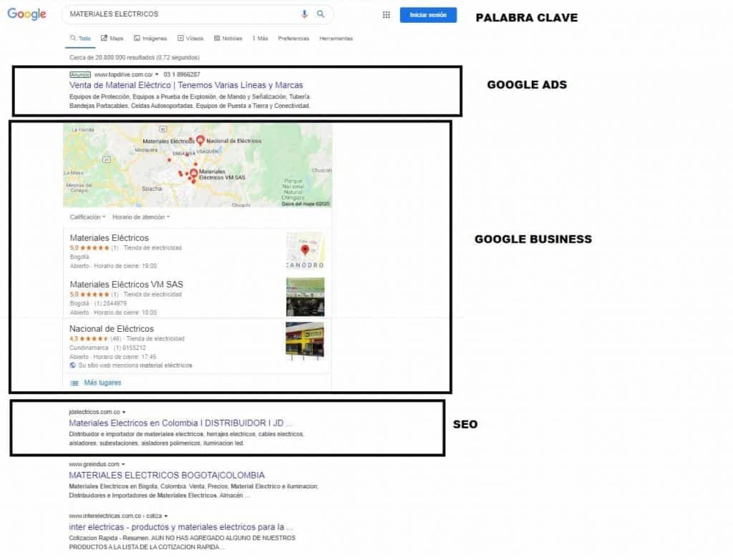Screen dimensions: 733x560
Task: Open Más lugares link
Action: [102, 383]
